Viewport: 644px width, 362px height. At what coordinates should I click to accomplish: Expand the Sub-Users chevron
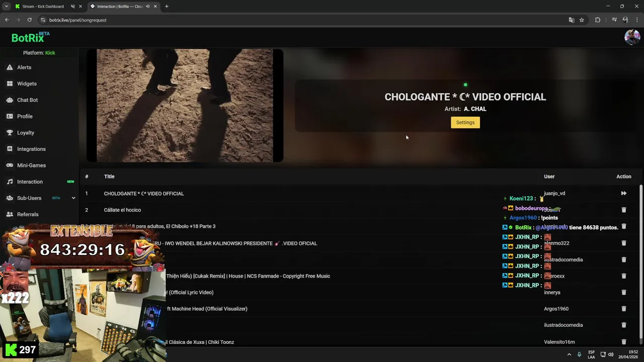click(x=73, y=198)
